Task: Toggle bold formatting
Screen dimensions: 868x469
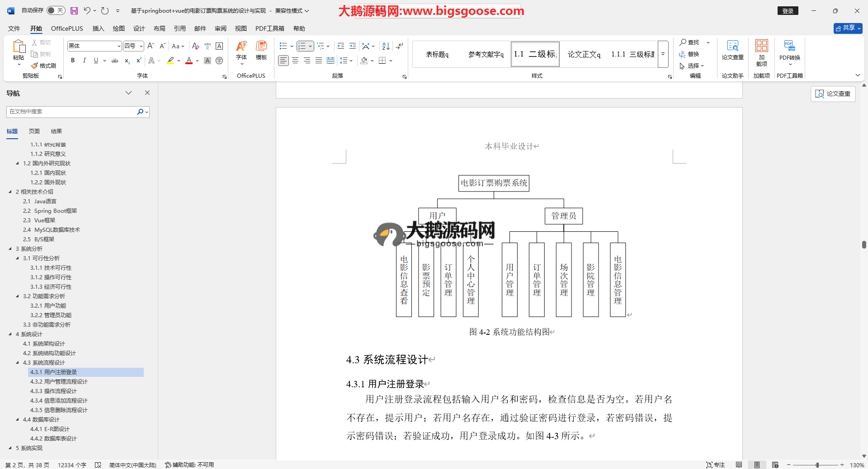Action: tap(72, 61)
